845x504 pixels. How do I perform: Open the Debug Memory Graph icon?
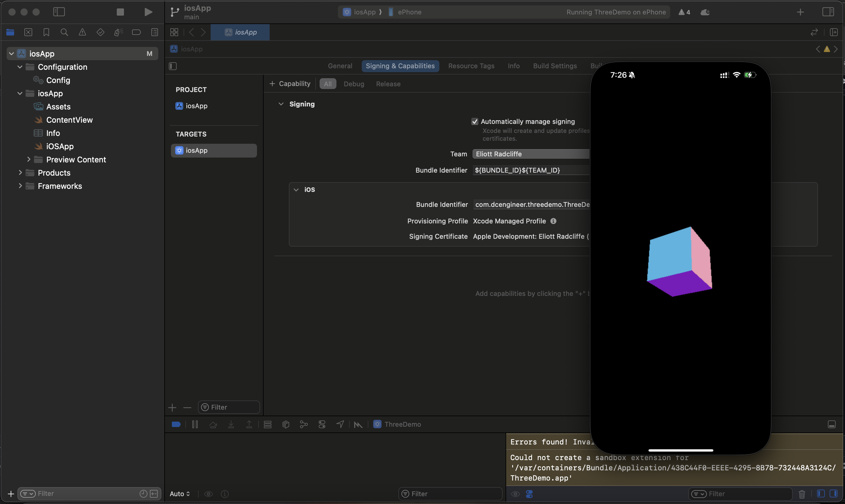pos(304,424)
